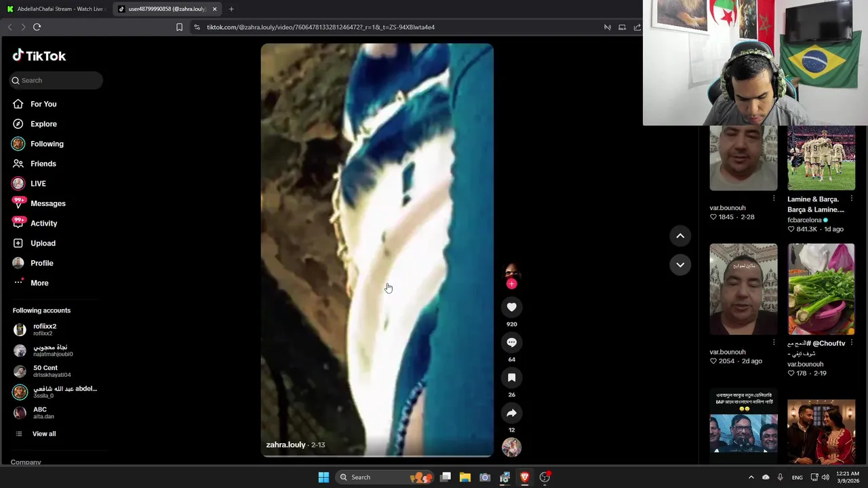Share the video with the arrow icon
This screenshot has width=868, height=488.
tap(511, 413)
